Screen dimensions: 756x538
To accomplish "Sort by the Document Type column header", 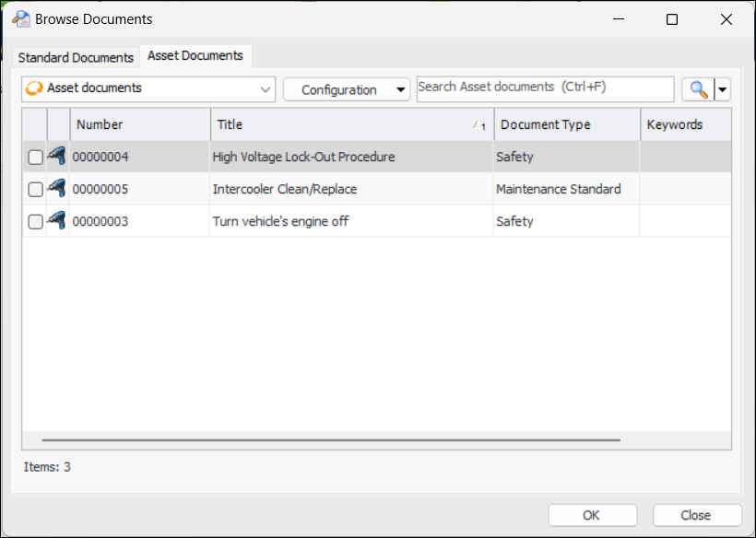I will coord(566,124).
